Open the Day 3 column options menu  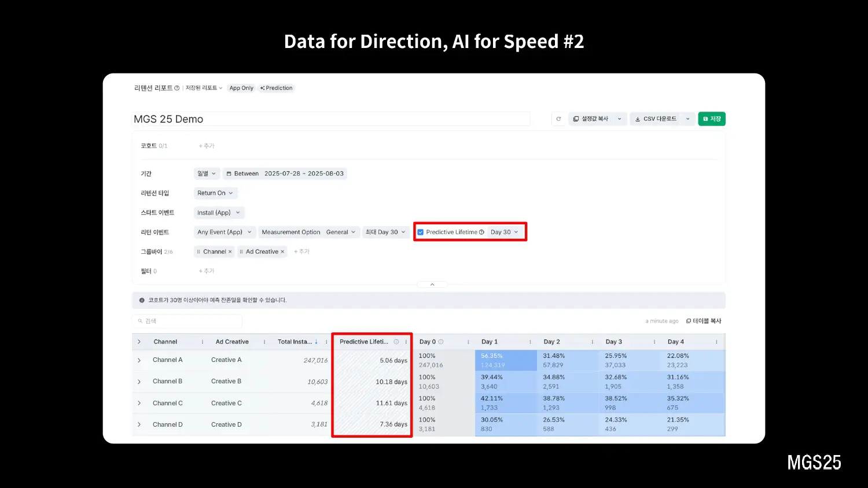[x=654, y=342]
